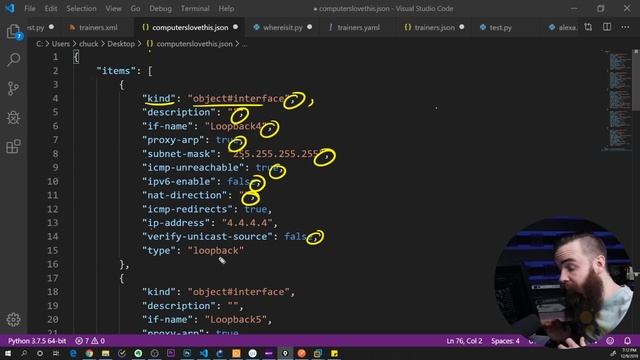Click "verify-unicast-source" key on line 14
This screenshot has height=360, width=640.
pyautogui.click(x=207, y=237)
